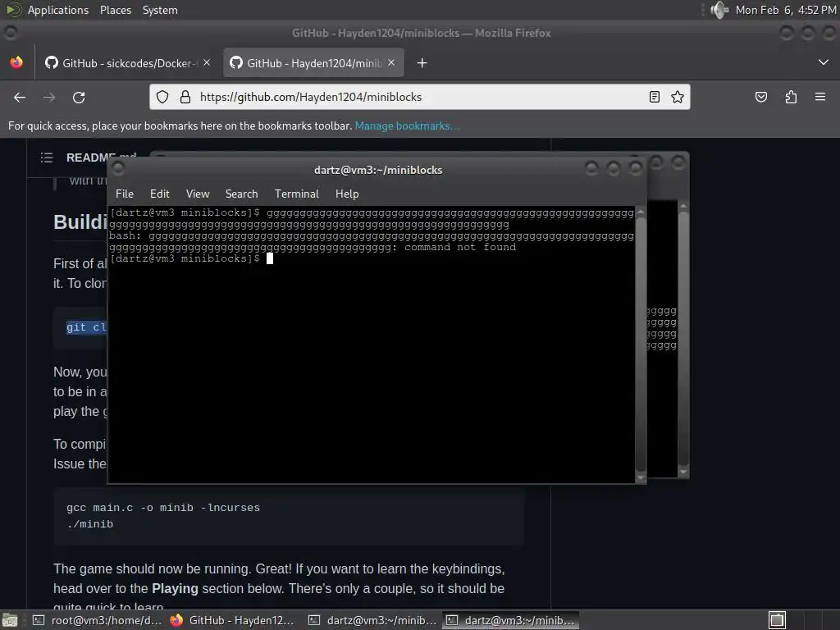Go back with the back arrow

20,98
